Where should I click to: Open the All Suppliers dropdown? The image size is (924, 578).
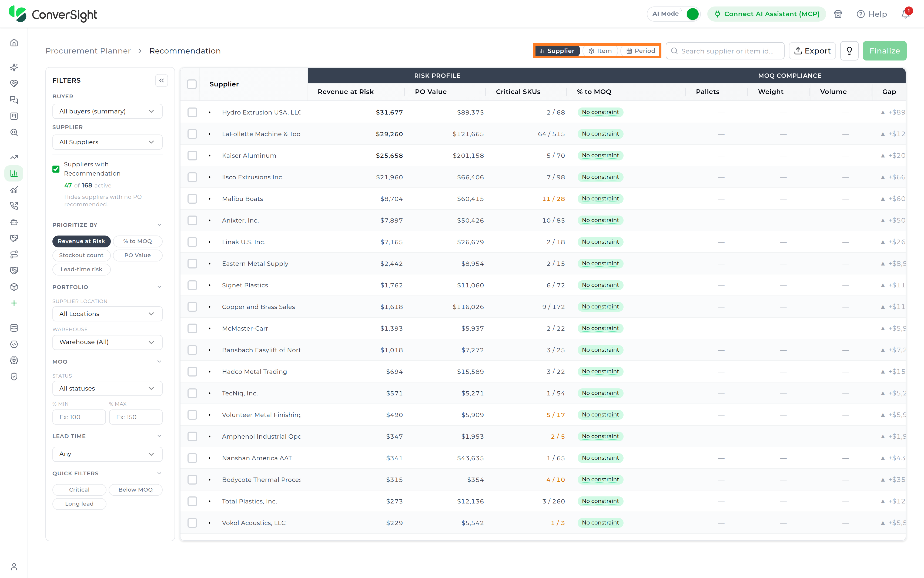(108, 142)
